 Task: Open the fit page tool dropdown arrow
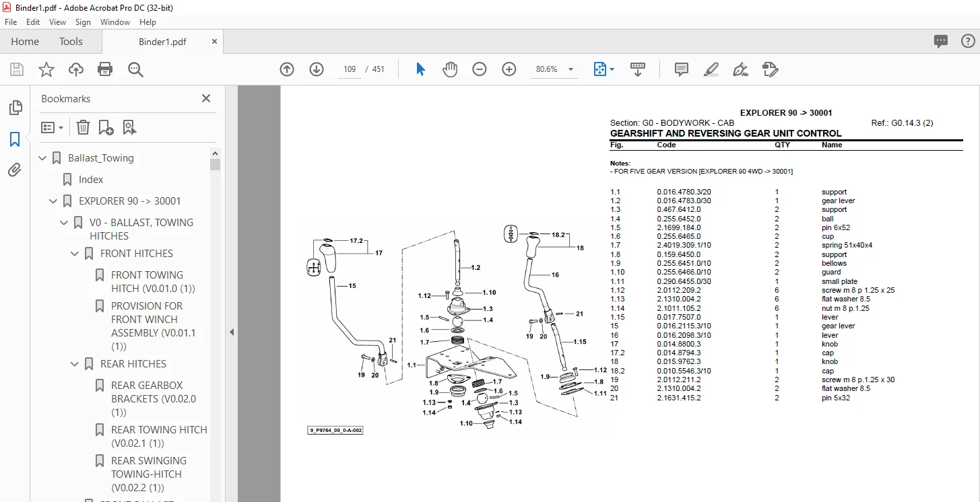click(x=612, y=69)
